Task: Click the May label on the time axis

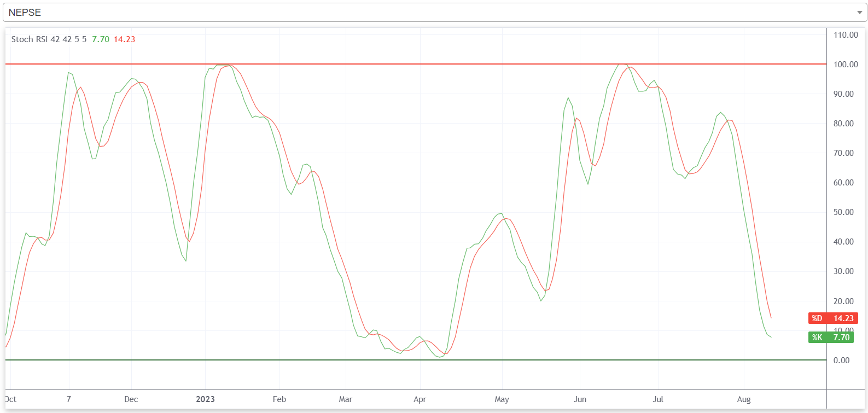Action: [x=502, y=399]
